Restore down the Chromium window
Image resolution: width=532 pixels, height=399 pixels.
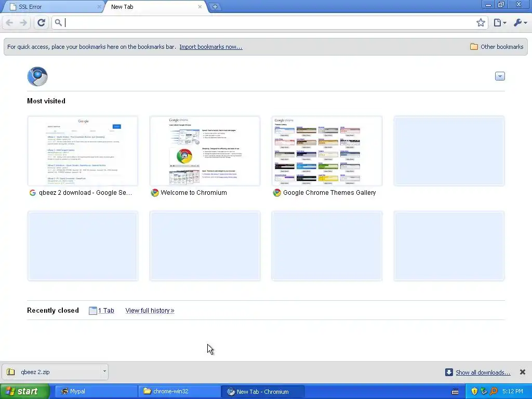tap(501, 5)
